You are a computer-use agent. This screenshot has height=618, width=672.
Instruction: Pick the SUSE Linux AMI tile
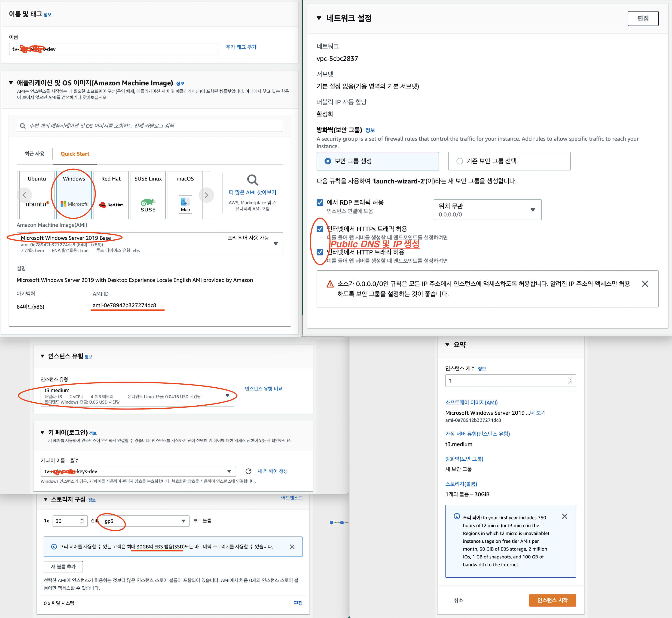tap(148, 195)
